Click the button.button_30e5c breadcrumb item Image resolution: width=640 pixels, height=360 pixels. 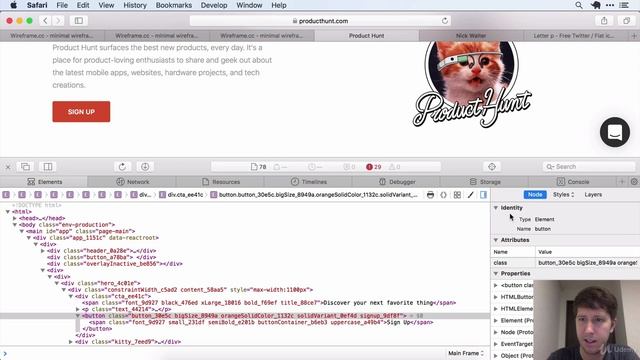click(x=314, y=195)
